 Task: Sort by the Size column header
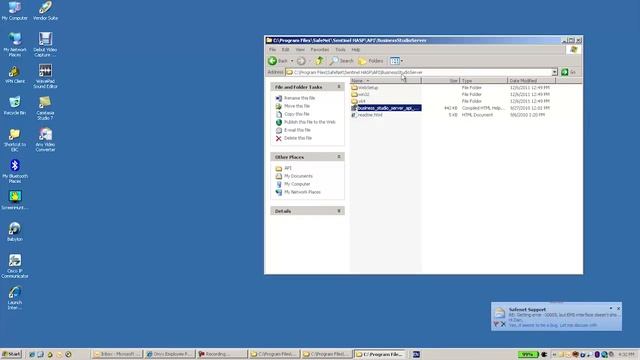pyautogui.click(x=440, y=81)
